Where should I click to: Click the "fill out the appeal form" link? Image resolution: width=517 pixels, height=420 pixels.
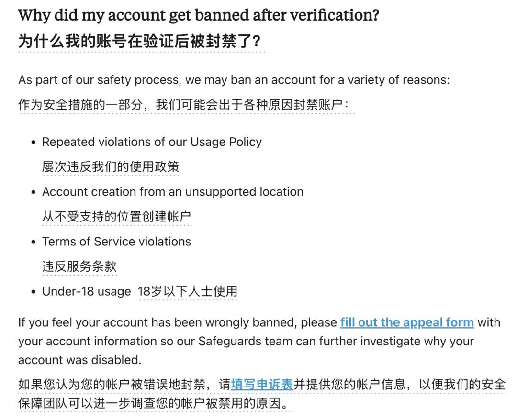[x=407, y=322]
